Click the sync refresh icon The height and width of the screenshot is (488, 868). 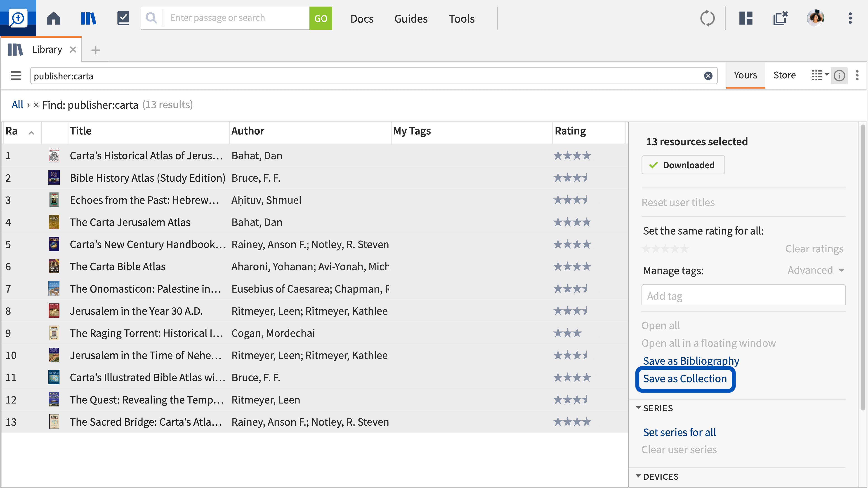[x=707, y=18]
